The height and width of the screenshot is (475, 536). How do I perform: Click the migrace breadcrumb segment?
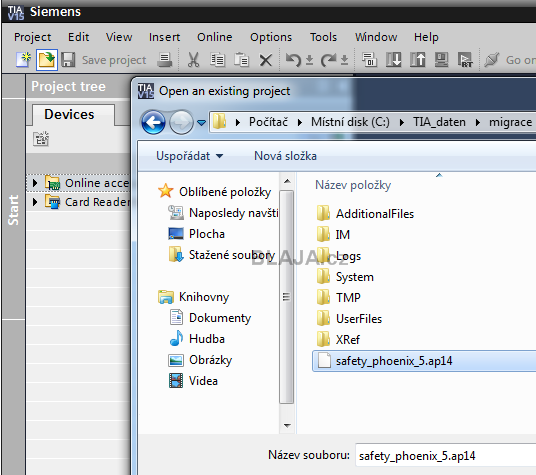point(510,122)
